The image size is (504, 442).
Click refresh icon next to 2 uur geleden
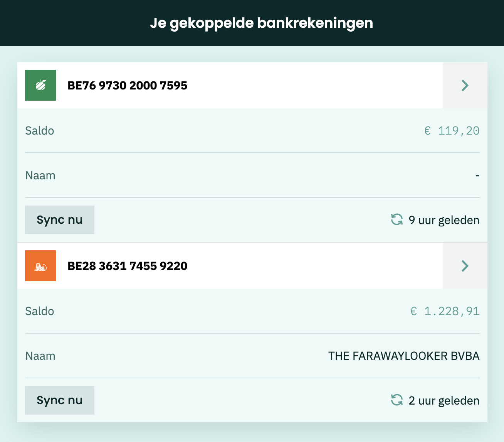[396, 400]
